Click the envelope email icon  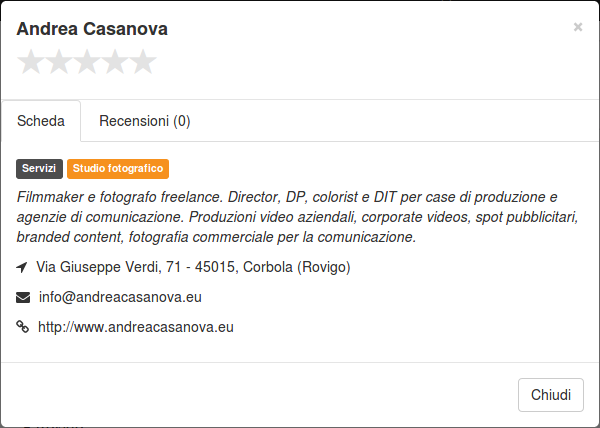point(23,297)
